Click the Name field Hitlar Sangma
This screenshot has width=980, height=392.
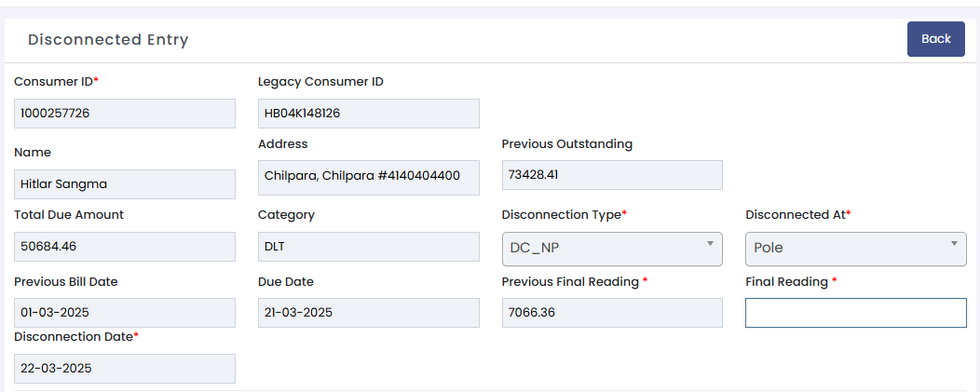click(125, 184)
